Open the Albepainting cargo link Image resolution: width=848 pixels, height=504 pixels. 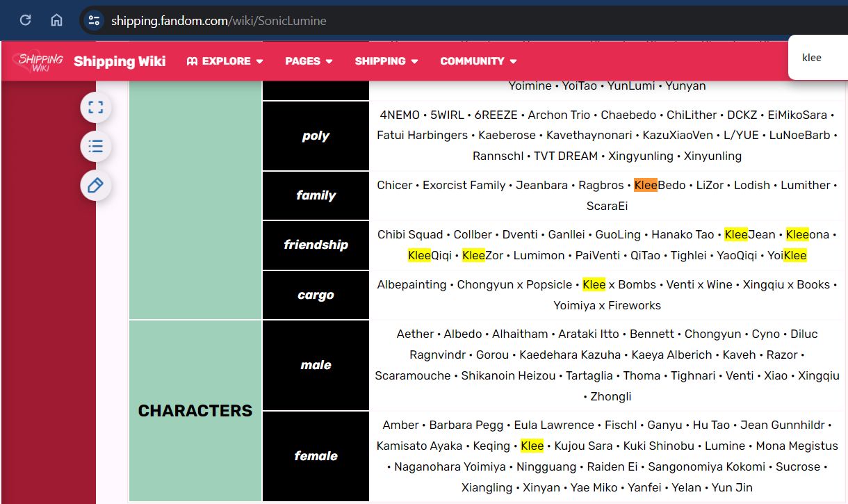(x=412, y=284)
